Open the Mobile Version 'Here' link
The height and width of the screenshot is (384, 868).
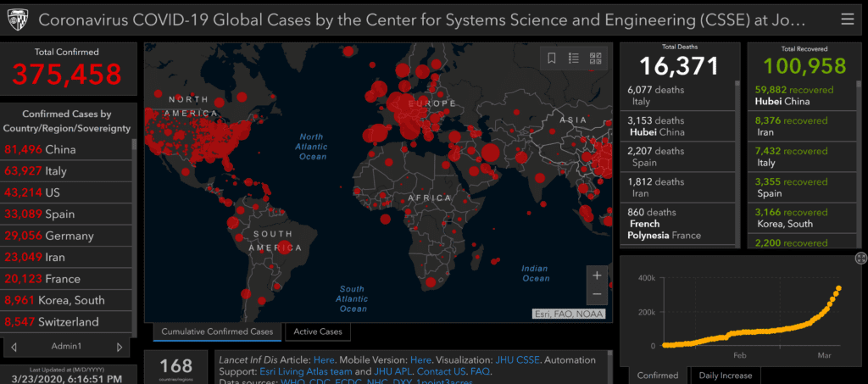click(420, 359)
